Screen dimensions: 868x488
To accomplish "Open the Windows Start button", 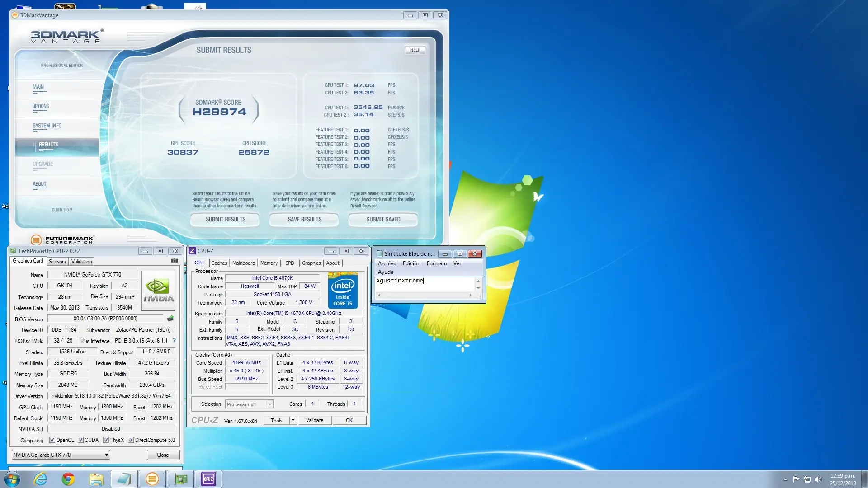I will 12,479.
